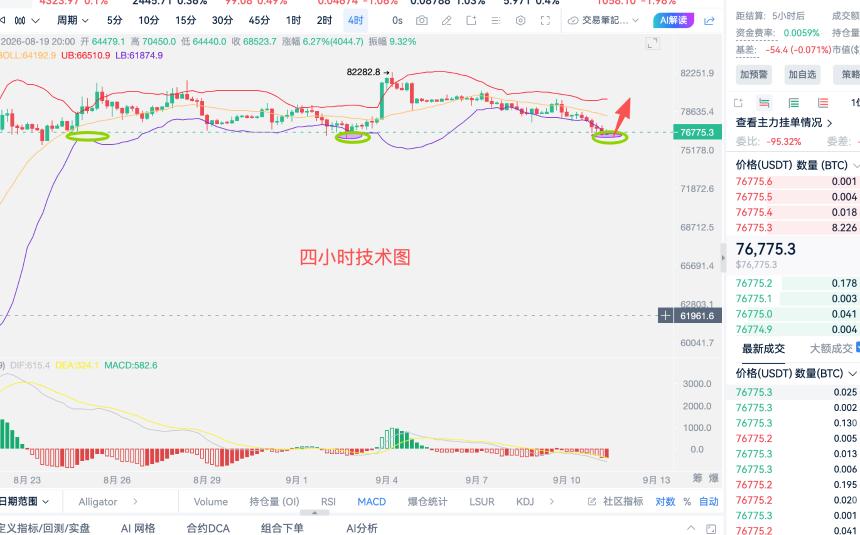This screenshot has width=860, height=535.
Task: Toggle the LSUR indicator
Action: point(482,502)
